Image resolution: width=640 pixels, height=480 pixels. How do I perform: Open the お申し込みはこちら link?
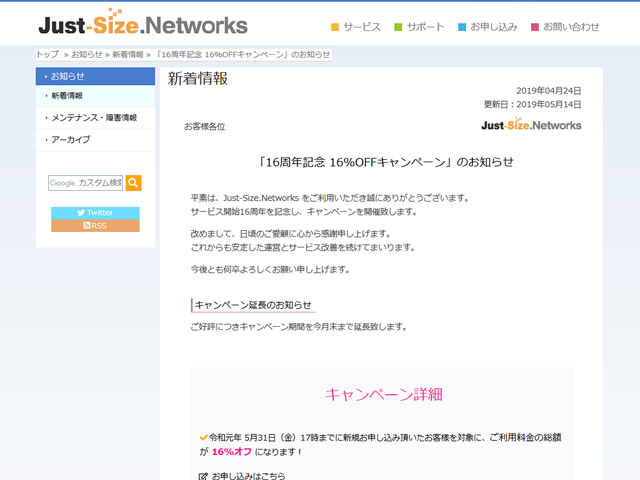(249, 476)
